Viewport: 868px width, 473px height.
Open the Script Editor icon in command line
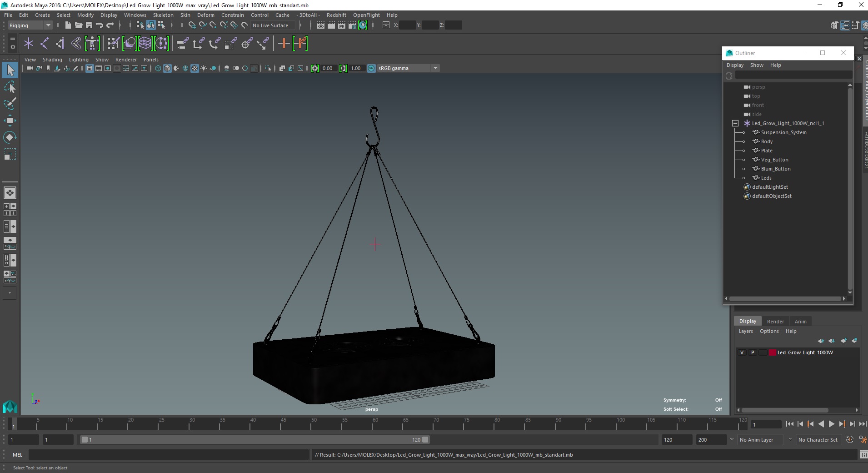coord(863,455)
